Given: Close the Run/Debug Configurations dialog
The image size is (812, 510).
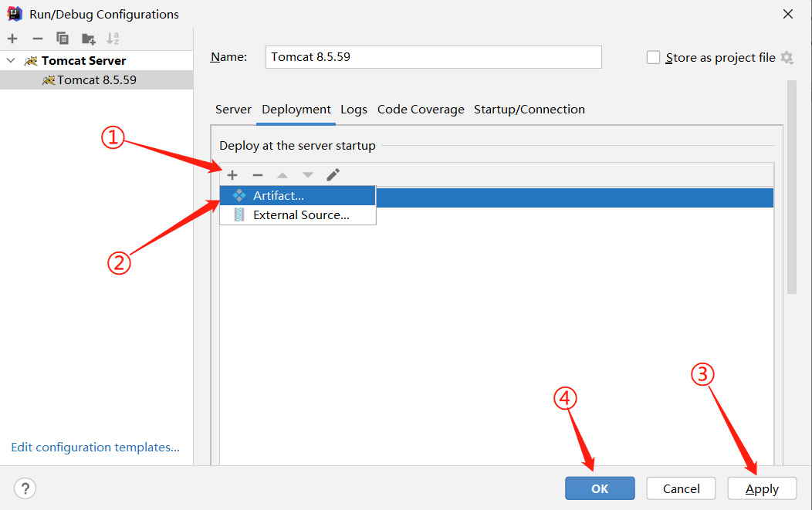Looking at the screenshot, I should 787,14.
